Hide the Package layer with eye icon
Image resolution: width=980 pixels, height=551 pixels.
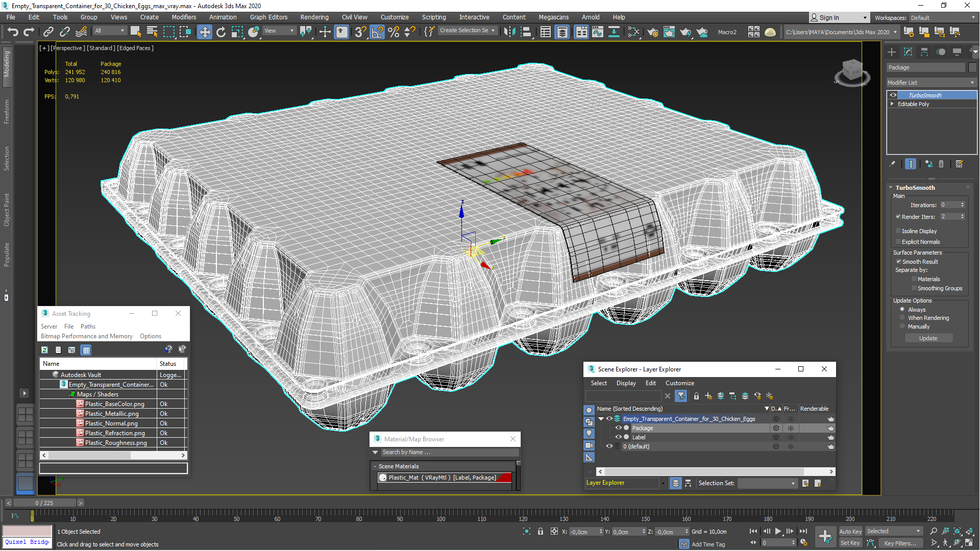click(618, 428)
